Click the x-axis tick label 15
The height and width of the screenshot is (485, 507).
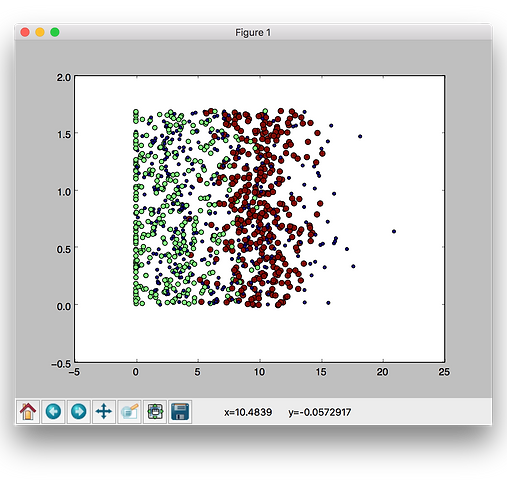321,372
